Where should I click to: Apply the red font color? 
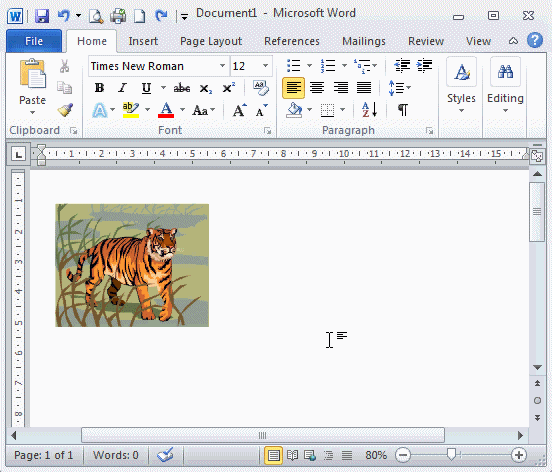(166, 110)
